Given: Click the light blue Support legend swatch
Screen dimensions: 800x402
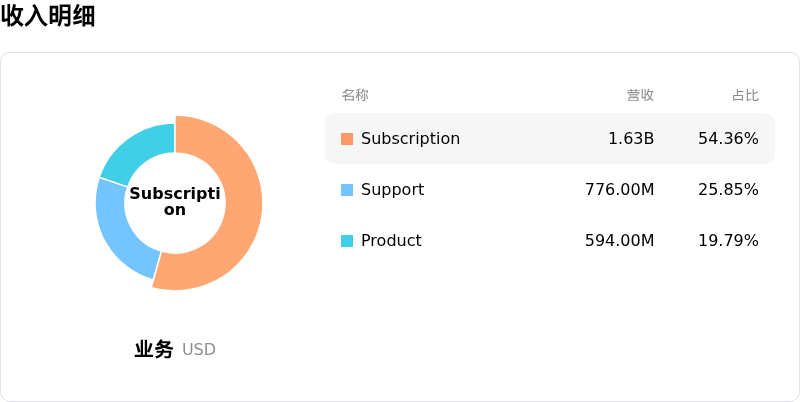Looking at the screenshot, I should pyautogui.click(x=347, y=190).
